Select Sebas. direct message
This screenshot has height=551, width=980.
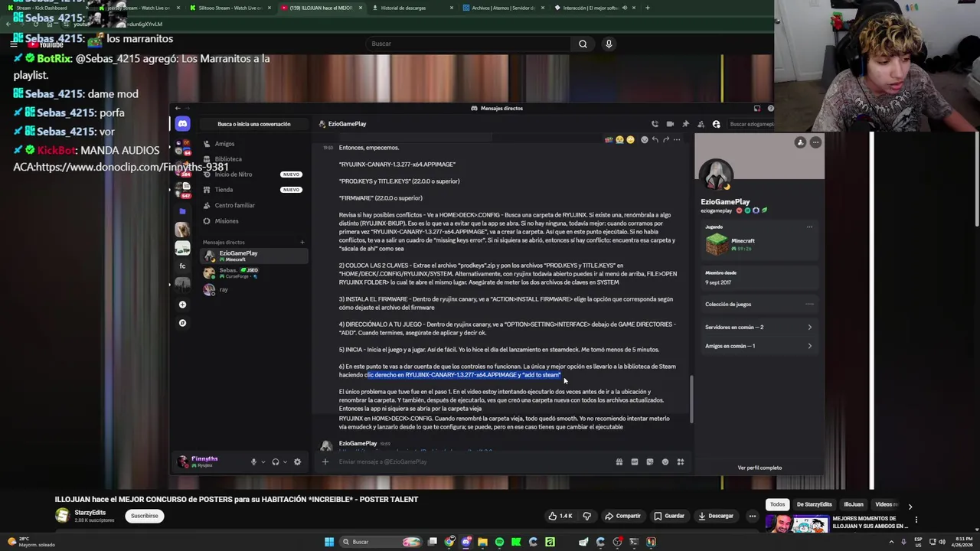pos(255,272)
